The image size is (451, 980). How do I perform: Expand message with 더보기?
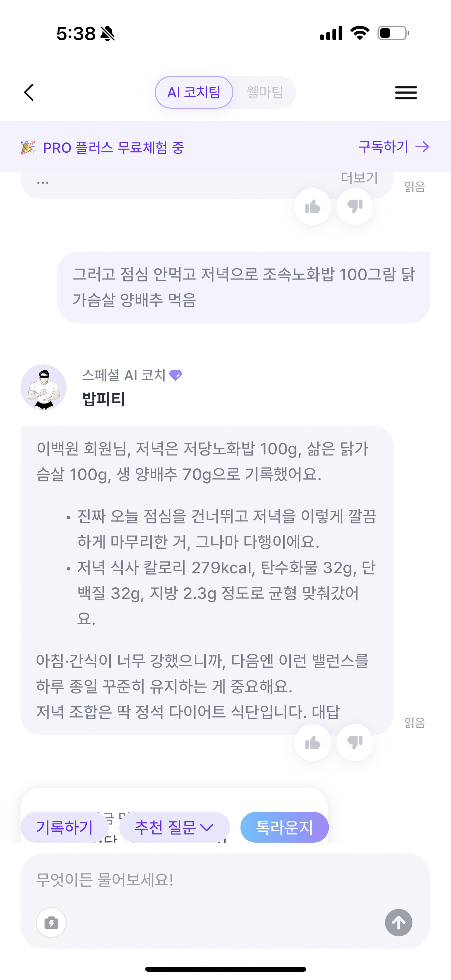click(x=359, y=178)
